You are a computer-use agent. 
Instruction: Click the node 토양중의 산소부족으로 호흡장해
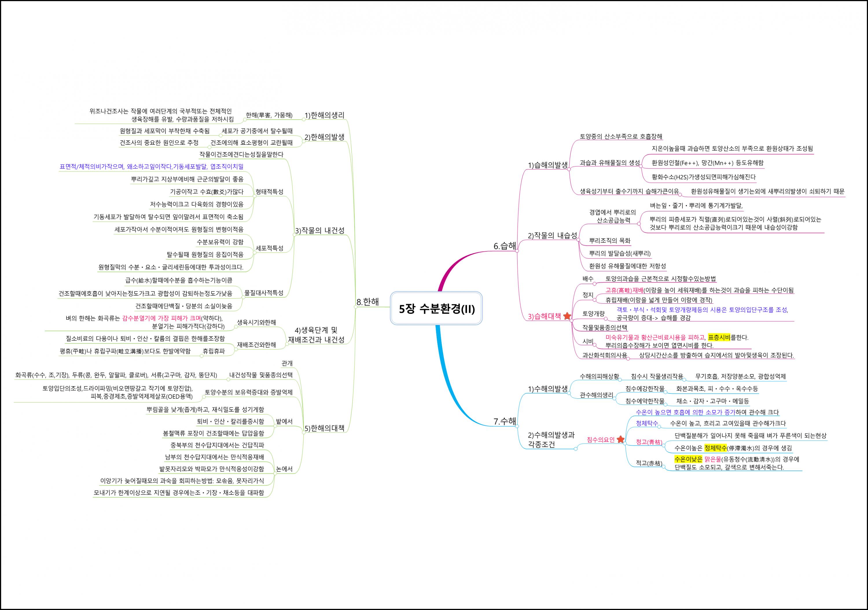click(x=621, y=137)
